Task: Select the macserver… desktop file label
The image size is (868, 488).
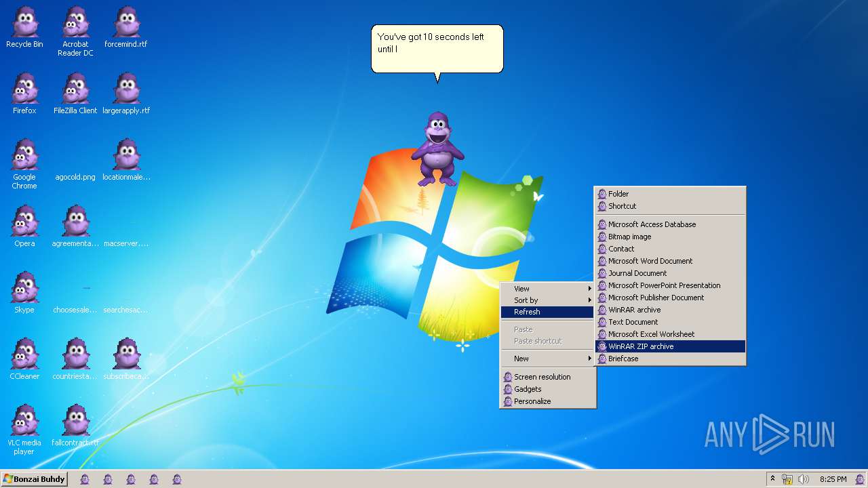Action: (126, 243)
